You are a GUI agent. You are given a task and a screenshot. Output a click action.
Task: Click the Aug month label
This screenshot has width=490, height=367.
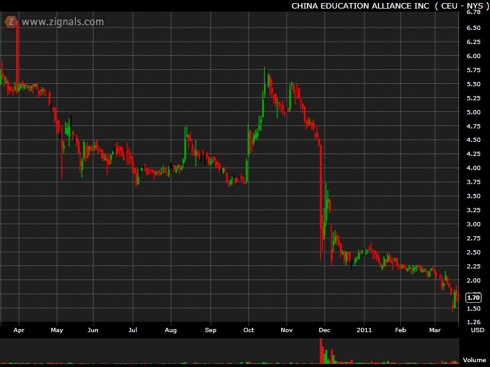[x=171, y=330]
